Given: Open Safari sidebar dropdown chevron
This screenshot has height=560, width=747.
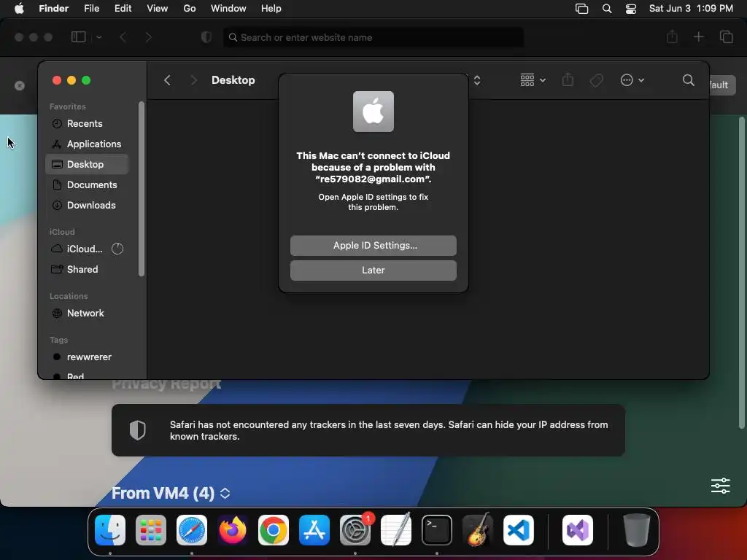Looking at the screenshot, I should click(x=98, y=36).
